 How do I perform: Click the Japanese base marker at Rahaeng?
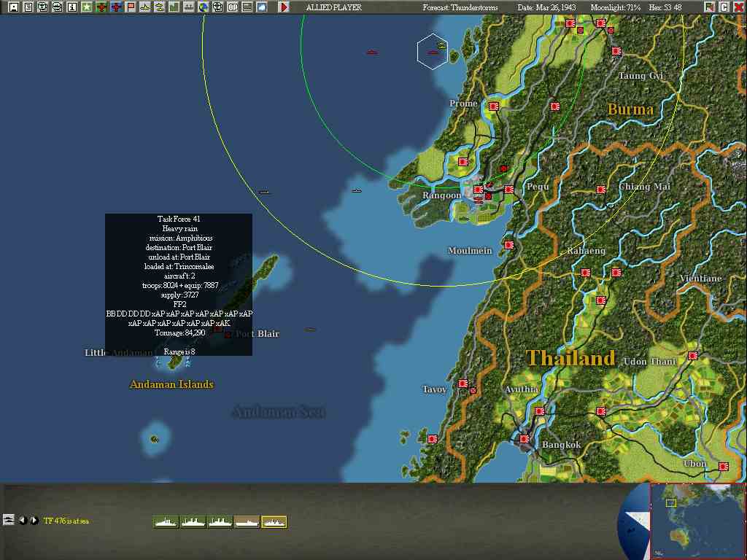pyautogui.click(x=586, y=273)
